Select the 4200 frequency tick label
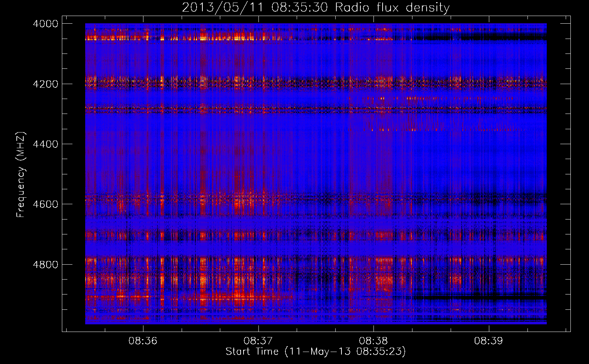 coord(46,84)
